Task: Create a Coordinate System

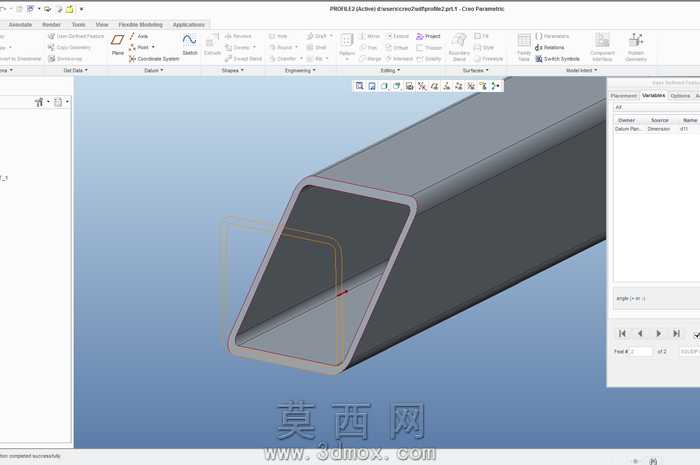Action: 154,59
